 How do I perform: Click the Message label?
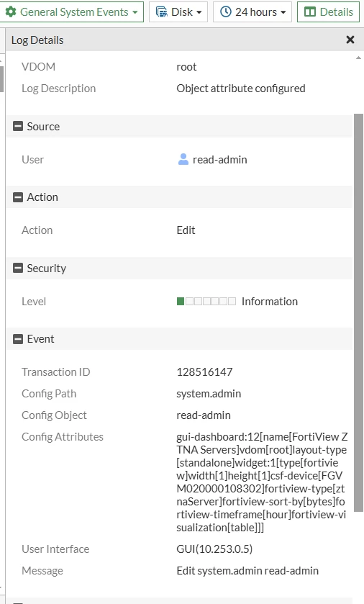[42, 571]
